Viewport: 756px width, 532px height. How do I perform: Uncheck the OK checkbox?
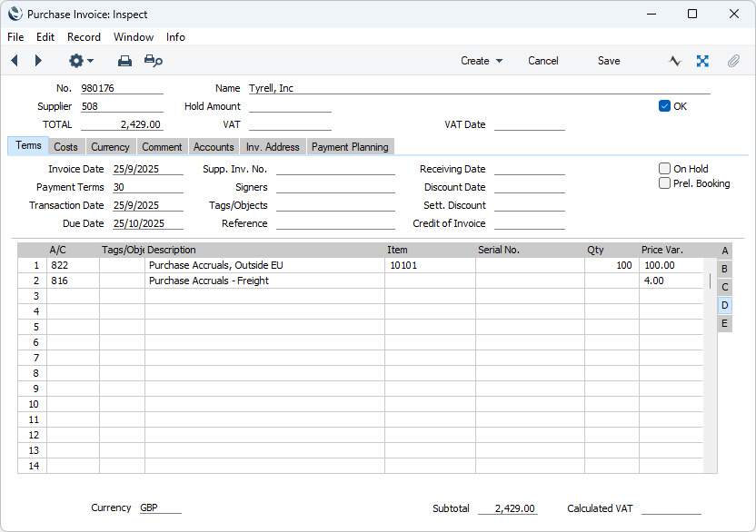tap(664, 106)
